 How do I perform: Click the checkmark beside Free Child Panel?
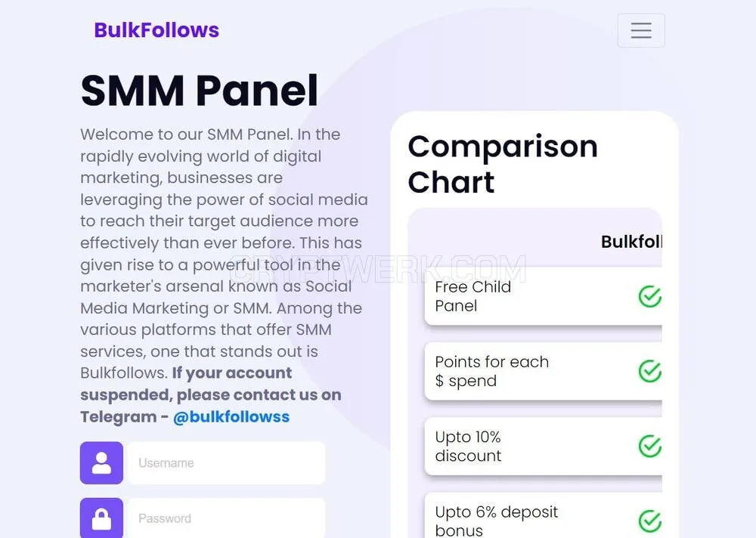[650, 296]
